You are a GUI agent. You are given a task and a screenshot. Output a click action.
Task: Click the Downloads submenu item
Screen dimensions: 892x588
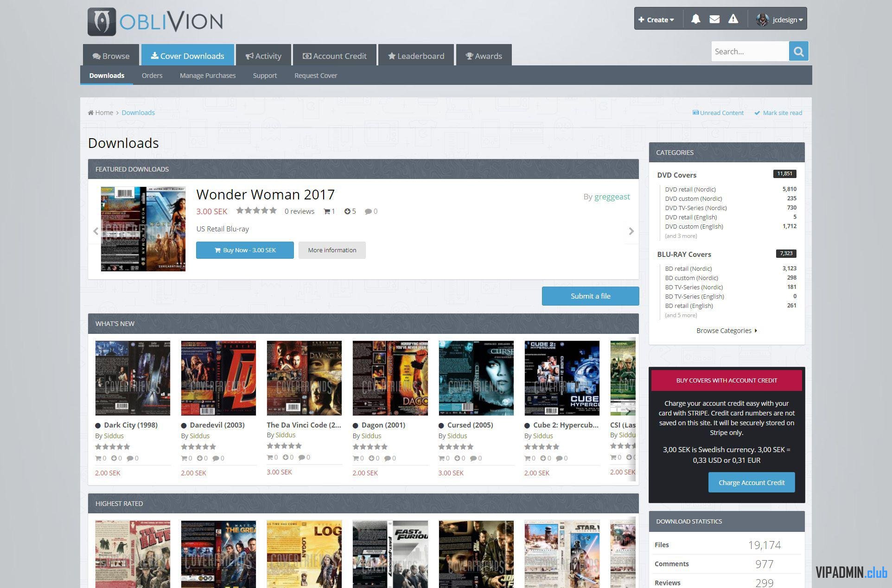coord(107,76)
